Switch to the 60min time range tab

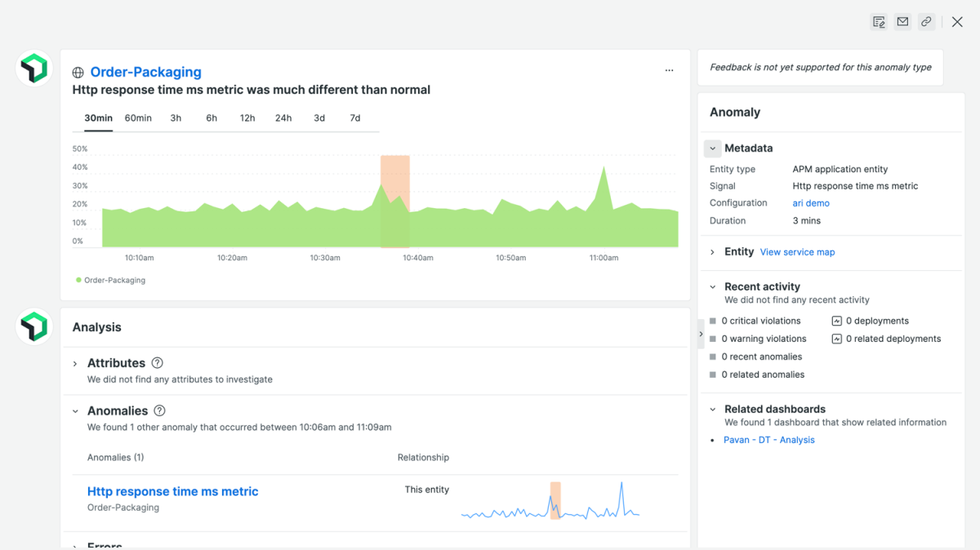click(138, 118)
